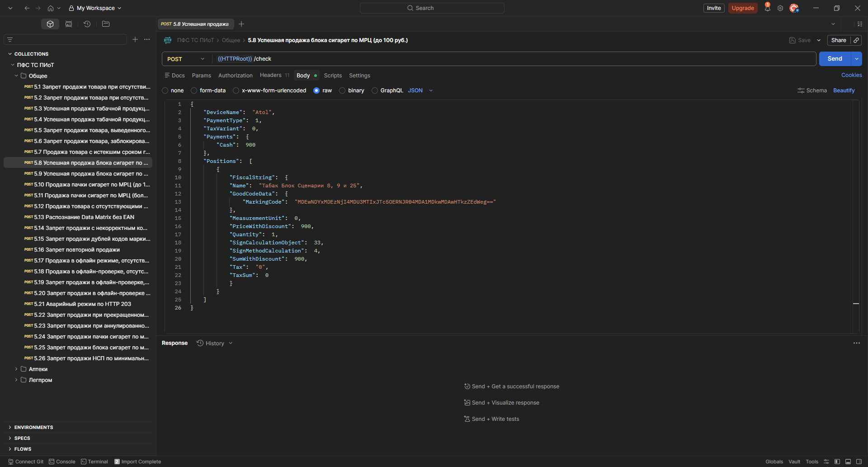
Task: Toggle the sidebar layout icon in status bar
Action: click(837, 462)
